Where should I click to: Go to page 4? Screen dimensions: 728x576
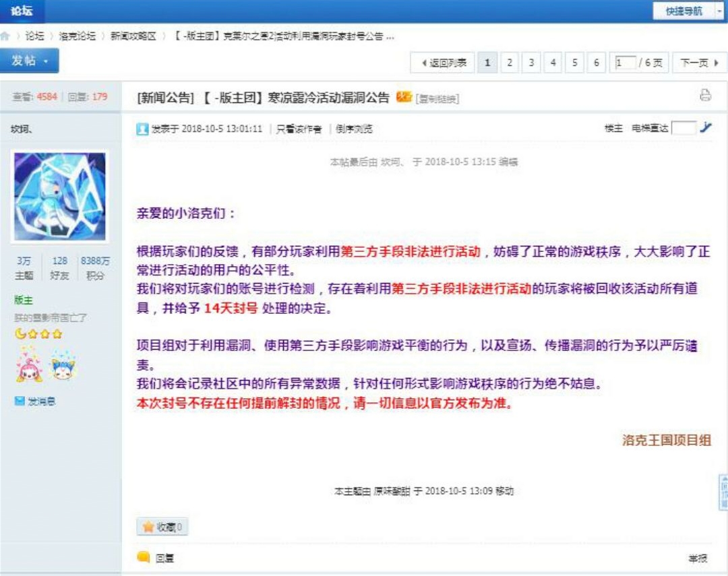click(x=553, y=63)
